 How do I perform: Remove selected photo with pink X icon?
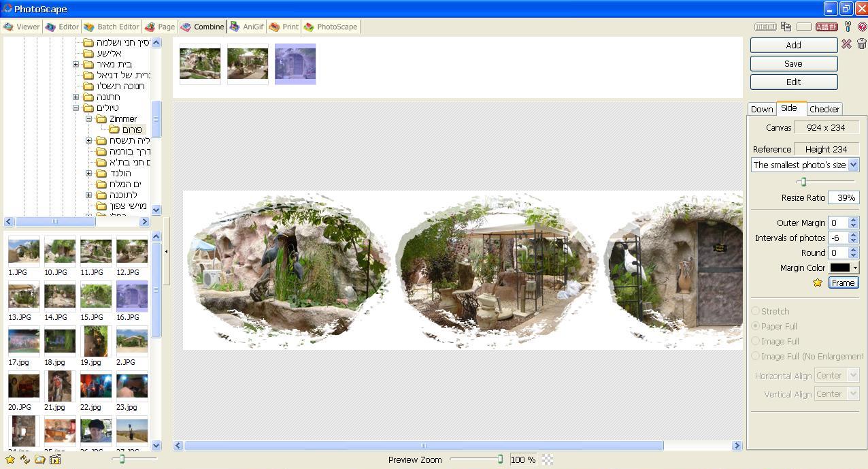tap(846, 44)
